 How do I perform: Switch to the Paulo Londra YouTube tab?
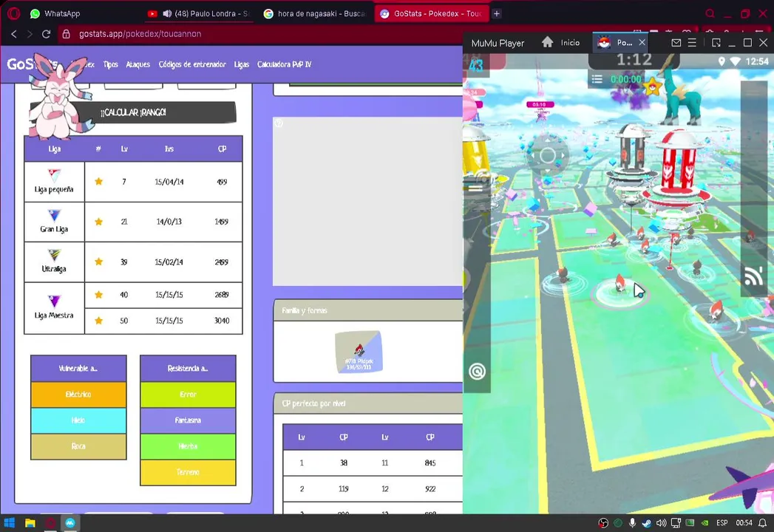pyautogui.click(x=200, y=14)
